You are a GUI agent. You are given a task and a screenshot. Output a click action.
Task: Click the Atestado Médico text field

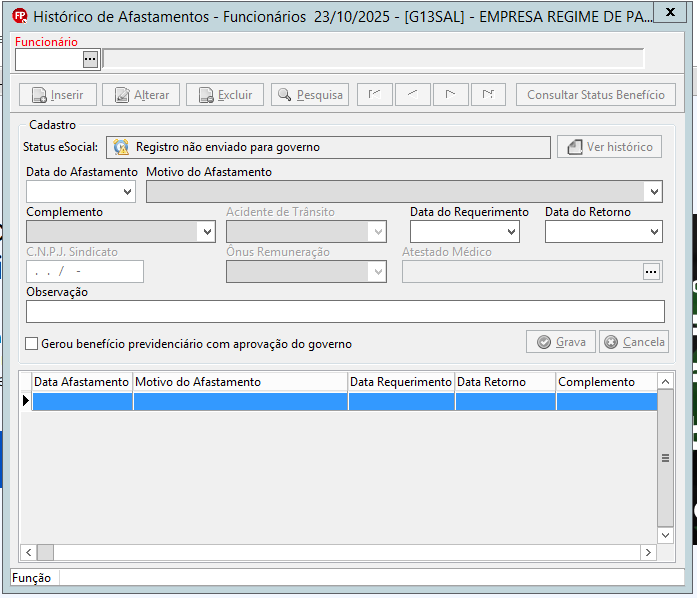[x=522, y=272]
